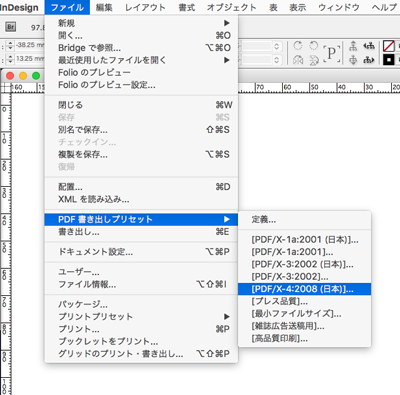400x395 pixels.
Task: Choose パッケージ... menu item
Action: click(141, 304)
